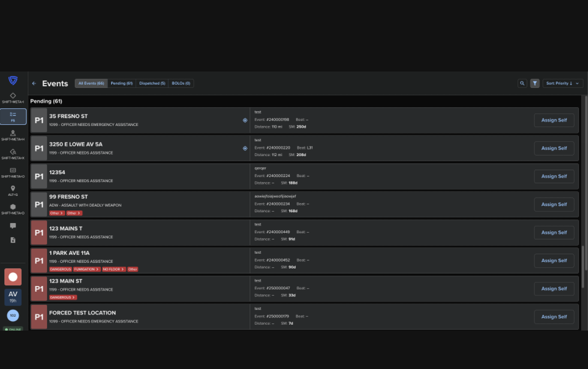Click the filter funnel icon
This screenshot has width=588, height=369.
(534, 83)
